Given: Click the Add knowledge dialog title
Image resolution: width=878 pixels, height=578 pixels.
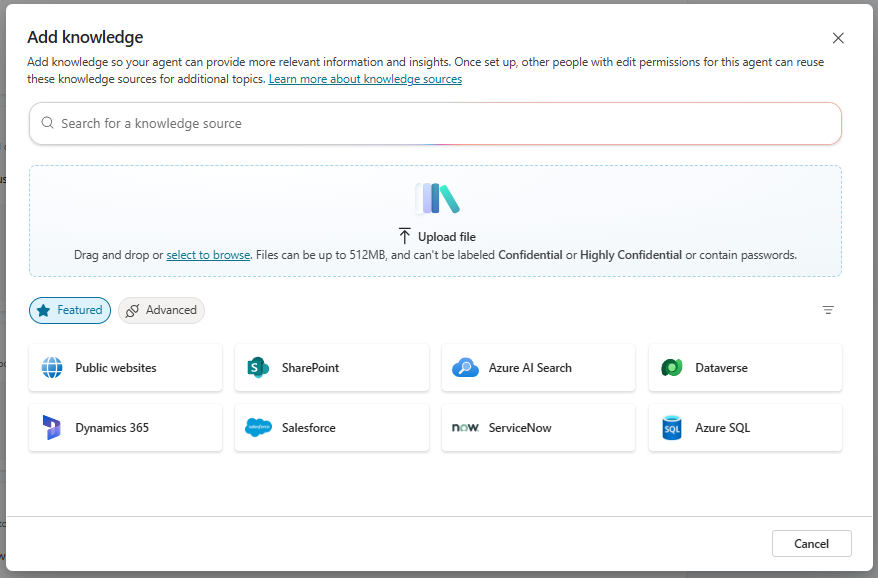Looking at the screenshot, I should pos(85,38).
